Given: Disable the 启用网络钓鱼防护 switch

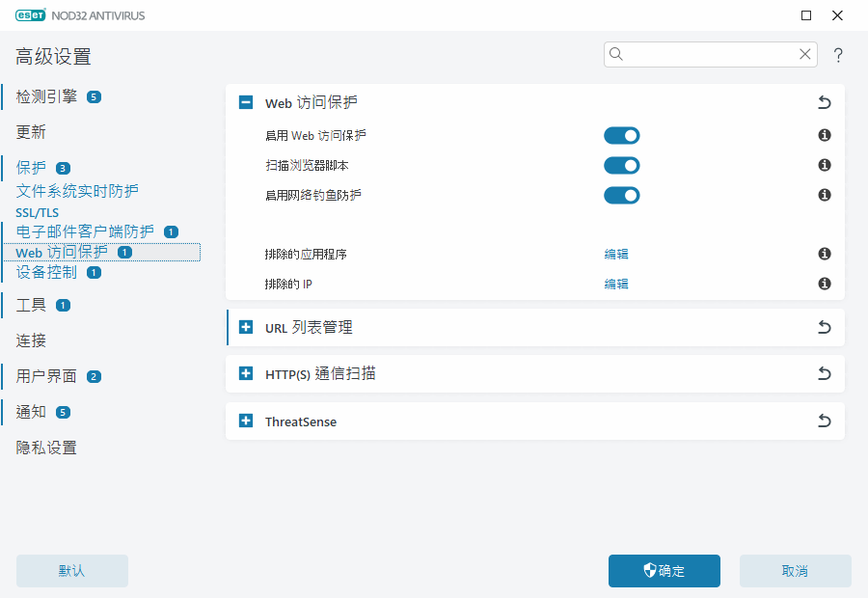Looking at the screenshot, I should click(621, 195).
